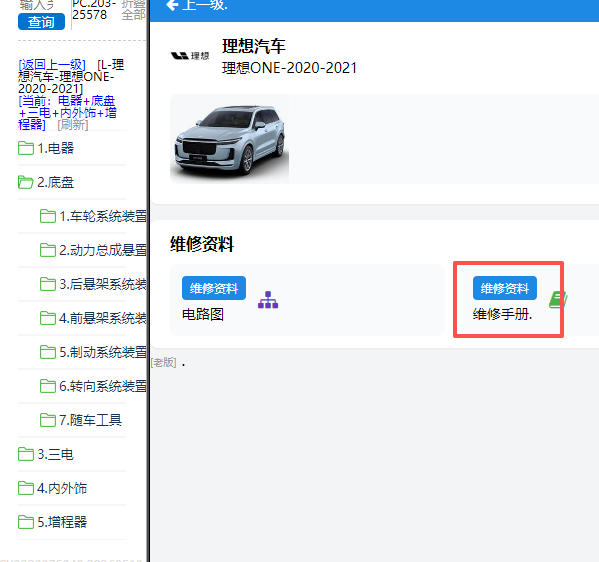The image size is (599, 562).
Task: Expand the 4.内外饰 folder icon
Action: point(26,488)
